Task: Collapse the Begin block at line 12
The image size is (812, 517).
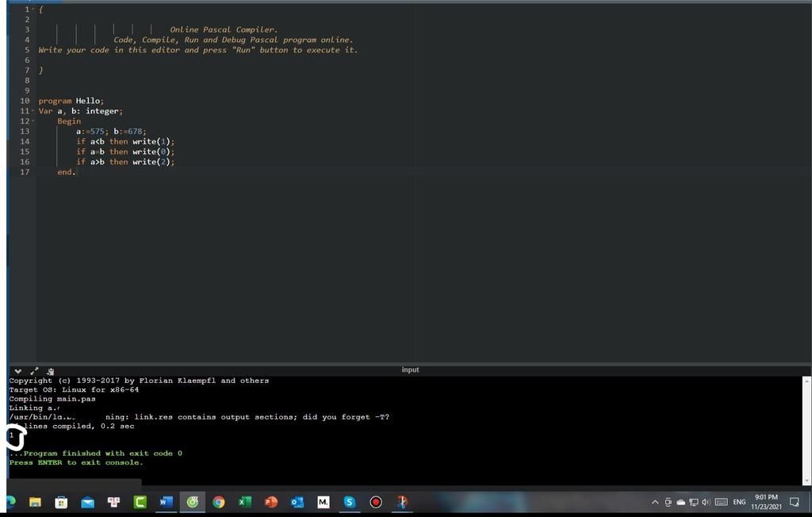Action: [x=33, y=121]
